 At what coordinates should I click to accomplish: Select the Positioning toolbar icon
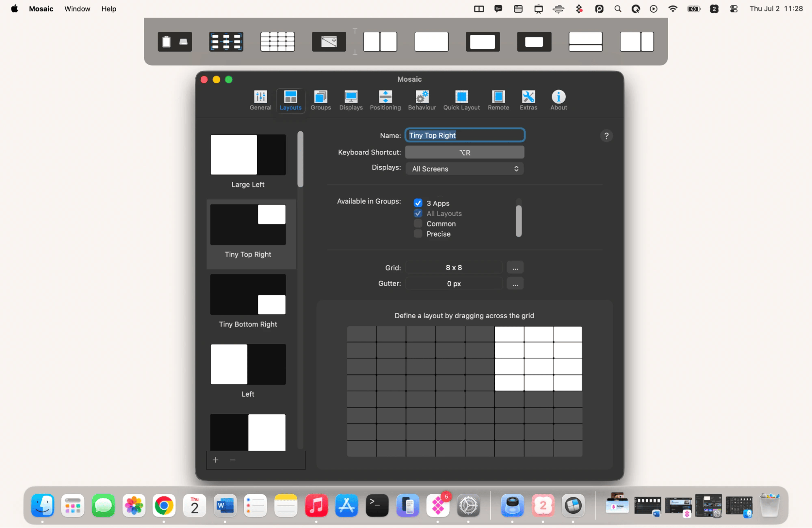[x=385, y=100]
